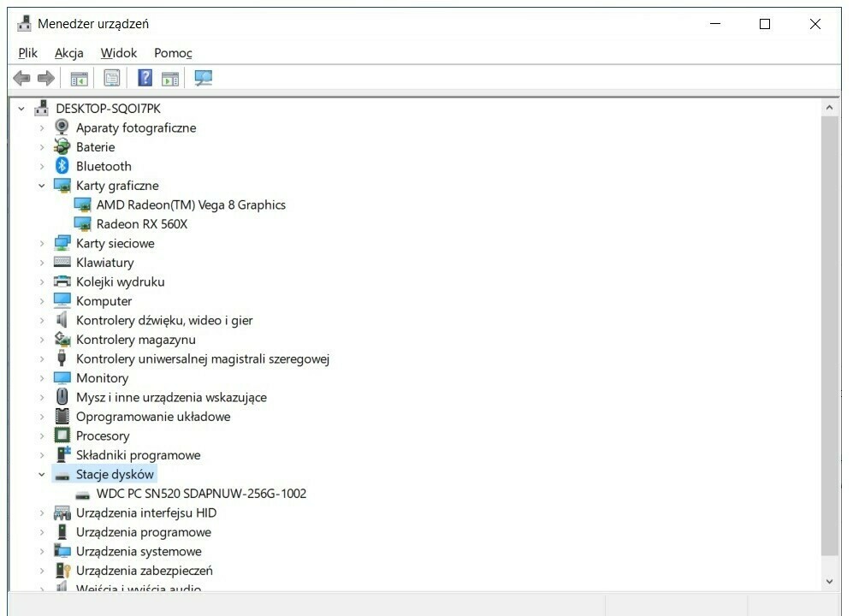Expand the Karty sieciowe category

pos(41,243)
